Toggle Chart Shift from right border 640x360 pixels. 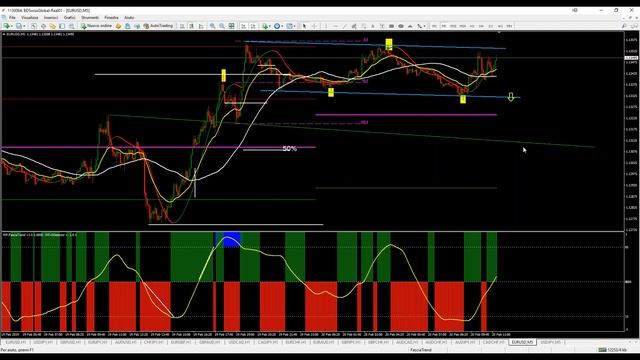coord(253,26)
